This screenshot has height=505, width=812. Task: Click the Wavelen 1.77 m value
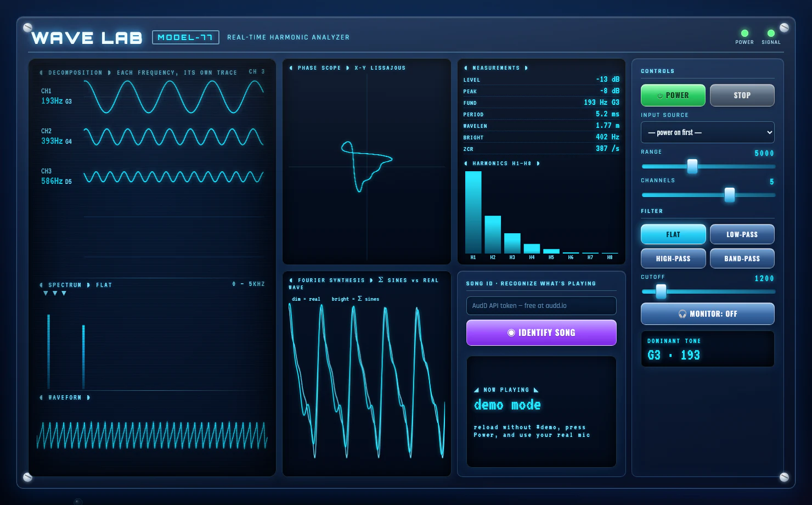click(x=607, y=126)
